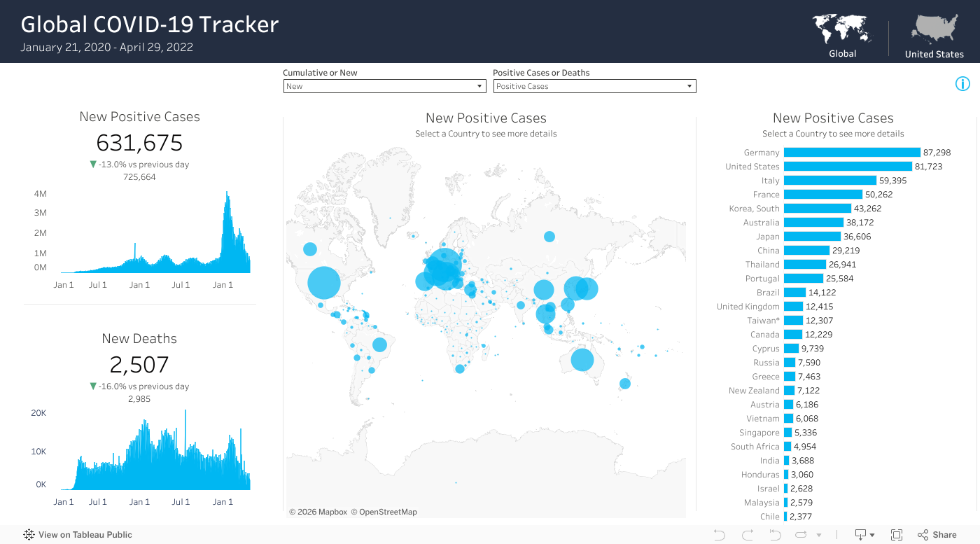
Task: Open the Cumulative or New dropdown
Action: click(384, 86)
